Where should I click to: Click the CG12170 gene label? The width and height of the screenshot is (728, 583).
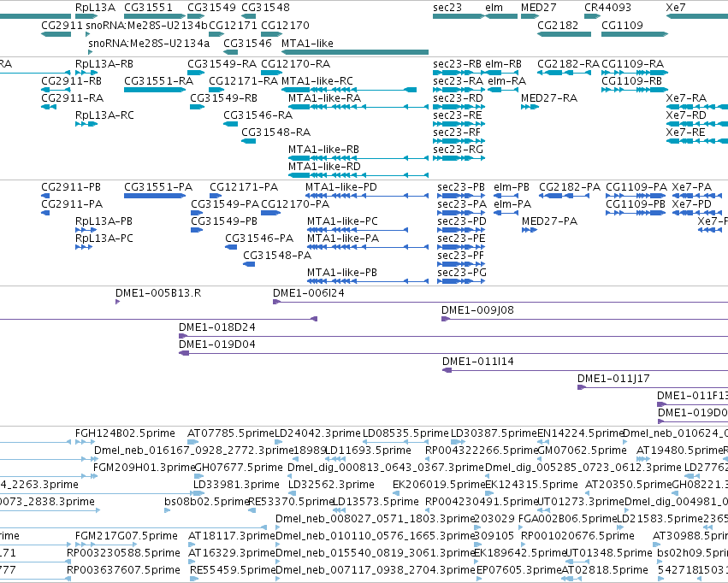coord(285,25)
